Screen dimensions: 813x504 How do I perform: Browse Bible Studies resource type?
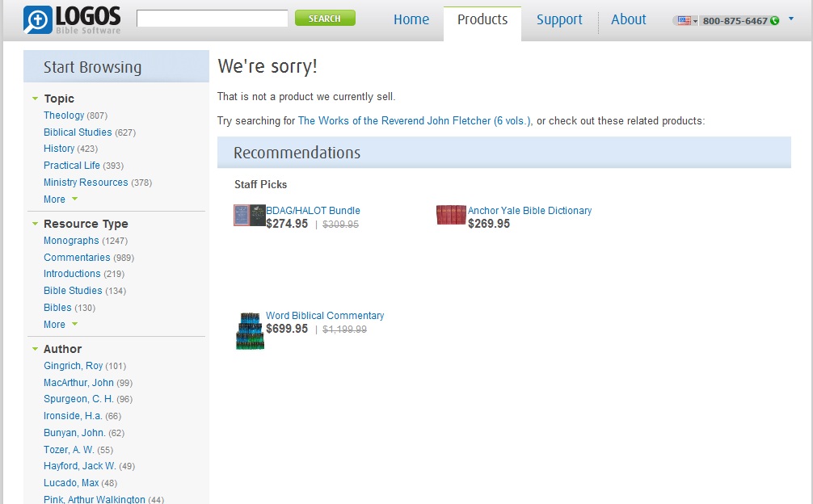pos(73,291)
